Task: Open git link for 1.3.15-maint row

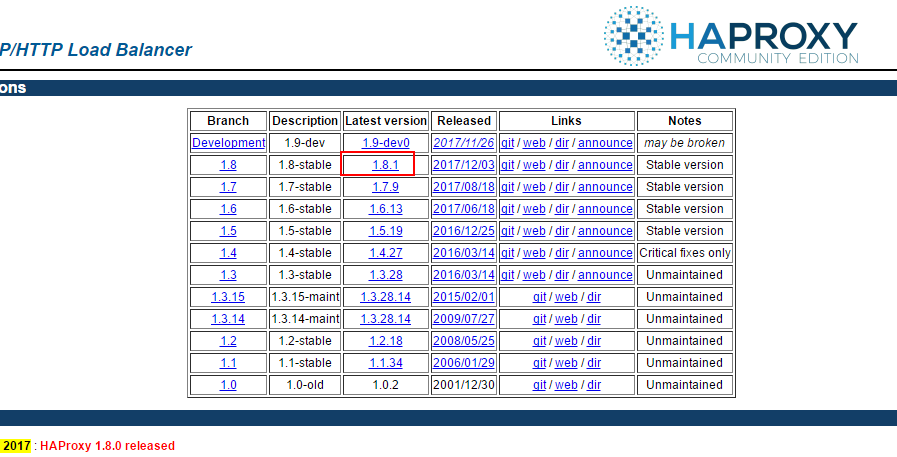Action: coord(539,297)
